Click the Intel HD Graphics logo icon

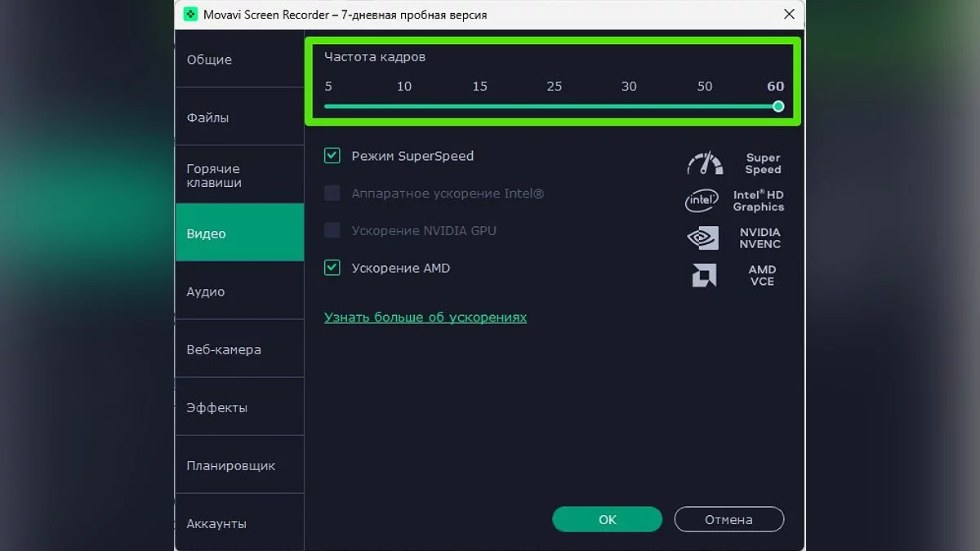click(702, 200)
